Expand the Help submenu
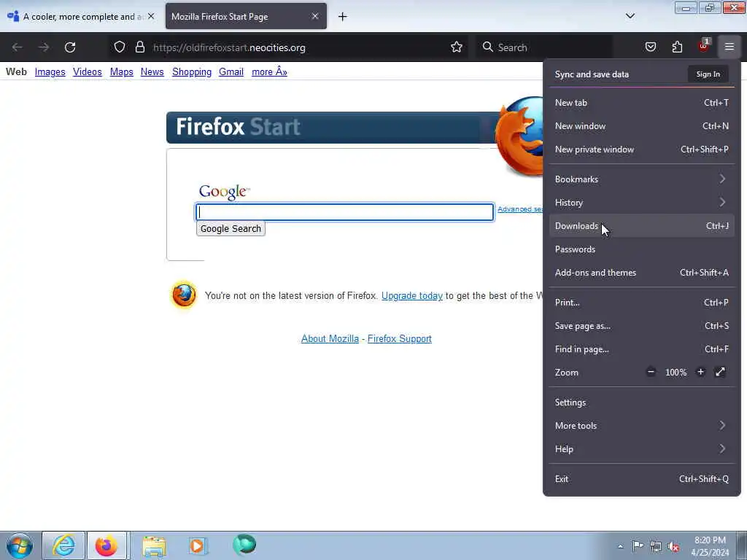The height and width of the screenshot is (560, 747). (642, 448)
